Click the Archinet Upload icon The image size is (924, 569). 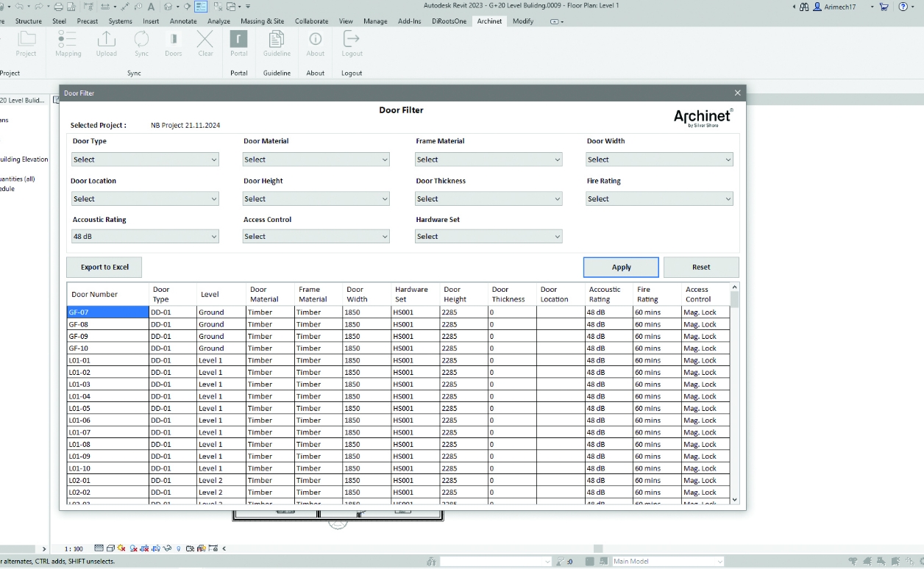click(x=106, y=40)
